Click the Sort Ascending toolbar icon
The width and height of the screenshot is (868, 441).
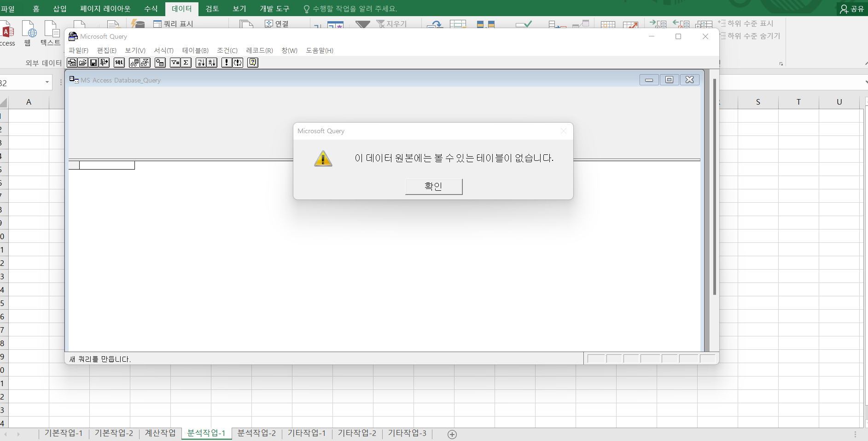pos(201,63)
